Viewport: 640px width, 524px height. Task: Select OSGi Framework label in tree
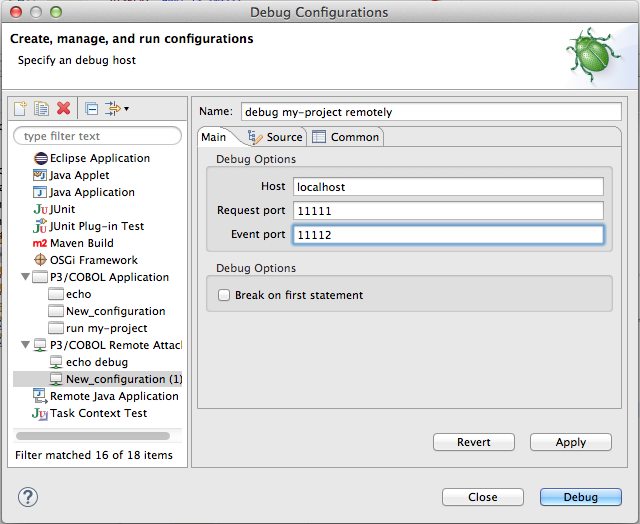click(x=94, y=260)
